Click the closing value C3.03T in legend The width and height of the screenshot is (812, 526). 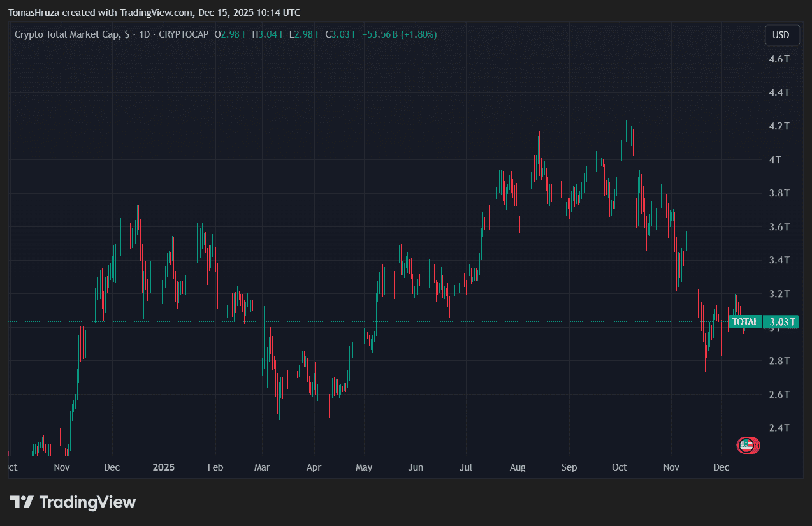tap(341, 34)
